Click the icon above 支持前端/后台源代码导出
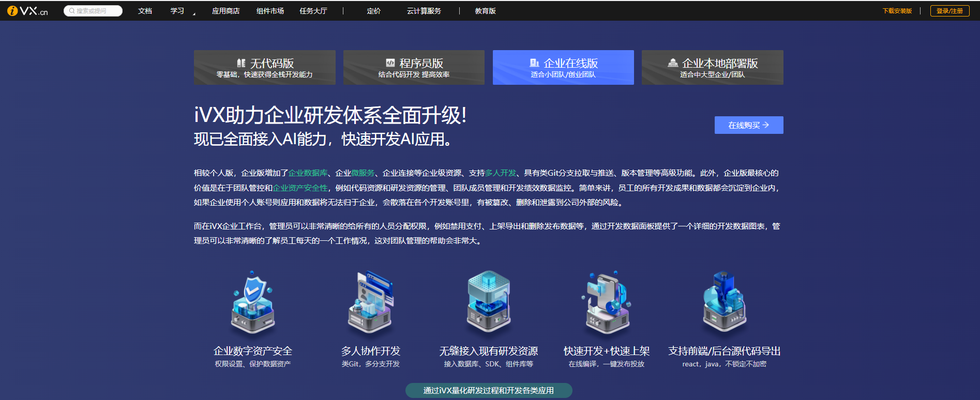 pos(725,301)
